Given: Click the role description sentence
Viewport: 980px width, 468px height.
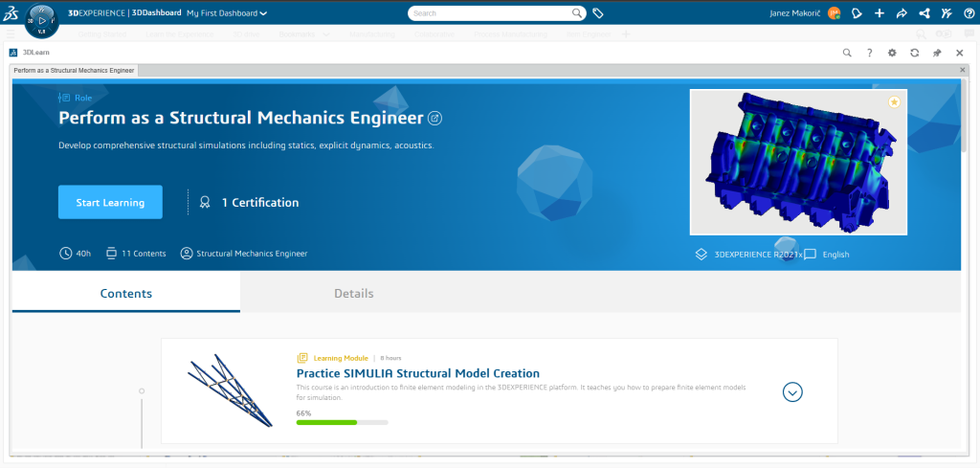Looking at the screenshot, I should [246, 145].
